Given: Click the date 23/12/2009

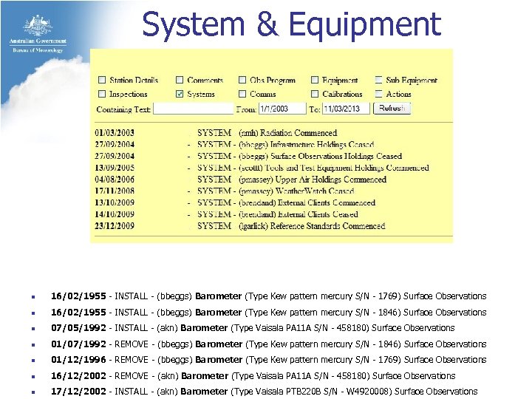Looking at the screenshot, I should click(115, 226).
